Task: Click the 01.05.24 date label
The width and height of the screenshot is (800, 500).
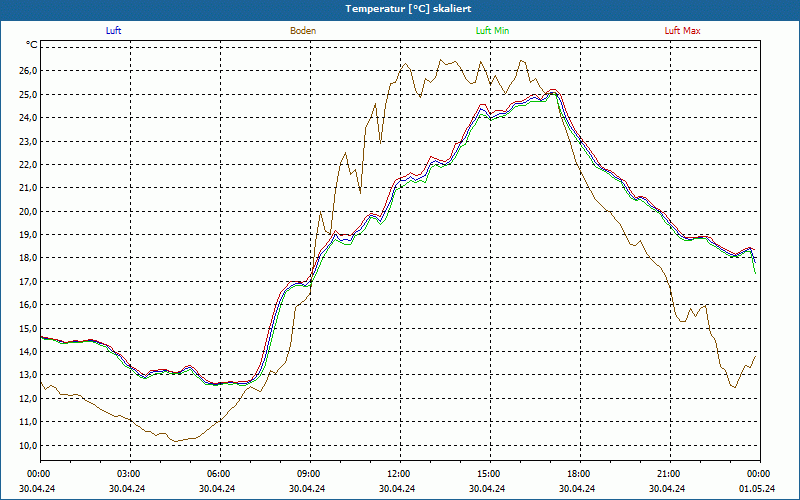Action: click(x=757, y=489)
